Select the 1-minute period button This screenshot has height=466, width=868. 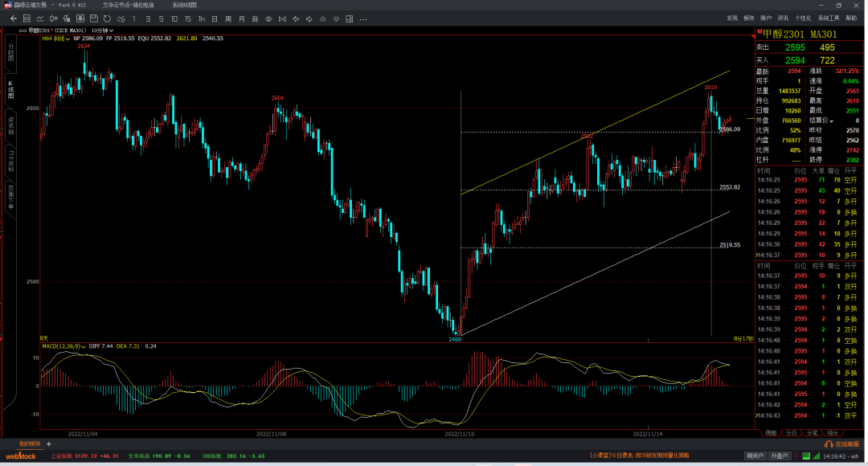point(134,18)
